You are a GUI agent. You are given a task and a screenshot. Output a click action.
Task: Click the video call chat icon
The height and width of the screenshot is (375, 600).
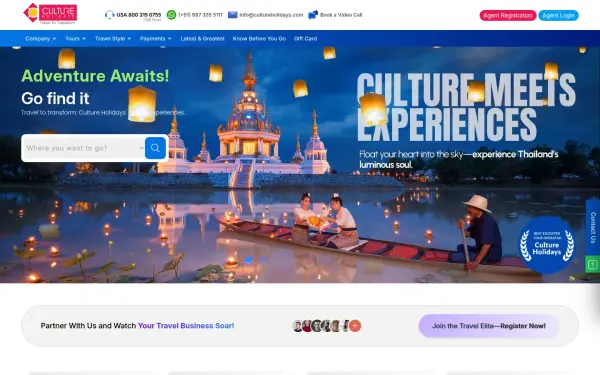[313, 15]
